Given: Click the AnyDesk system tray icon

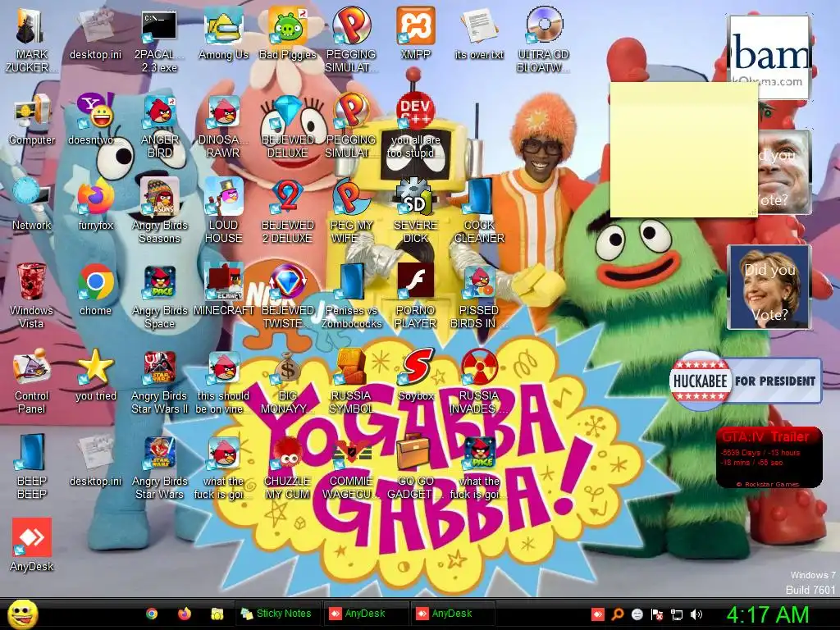Looking at the screenshot, I should [597, 614].
